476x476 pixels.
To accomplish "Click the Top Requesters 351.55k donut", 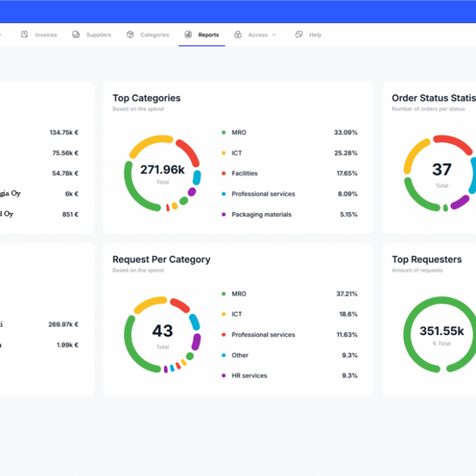I will 441,334.
